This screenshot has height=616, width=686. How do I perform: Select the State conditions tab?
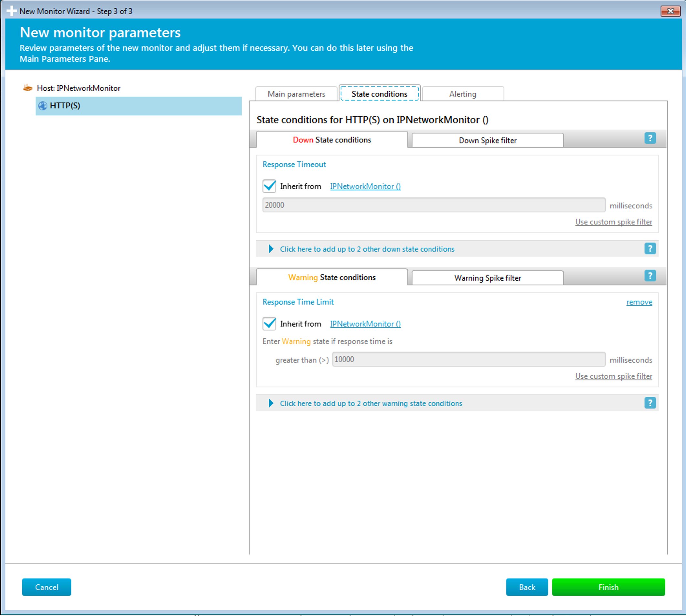click(380, 94)
